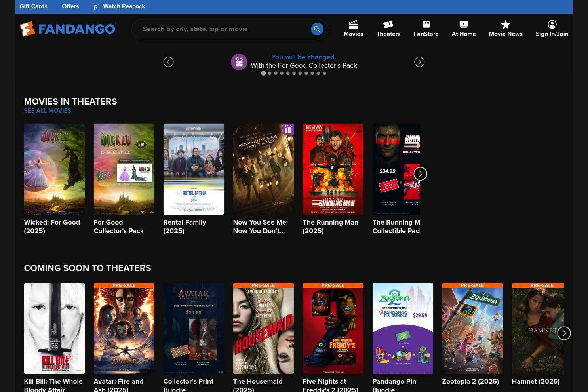This screenshot has width=588, height=392.
Task: Open Avatar: Fire and Ash (2025) title
Action: 118,385
